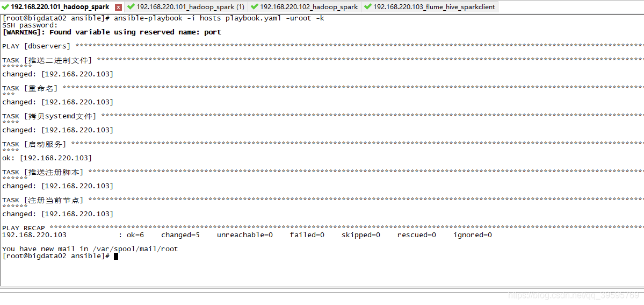
Task: Click green check icon on hadoop_spark (1) tab
Action: pyautogui.click(x=131, y=6)
